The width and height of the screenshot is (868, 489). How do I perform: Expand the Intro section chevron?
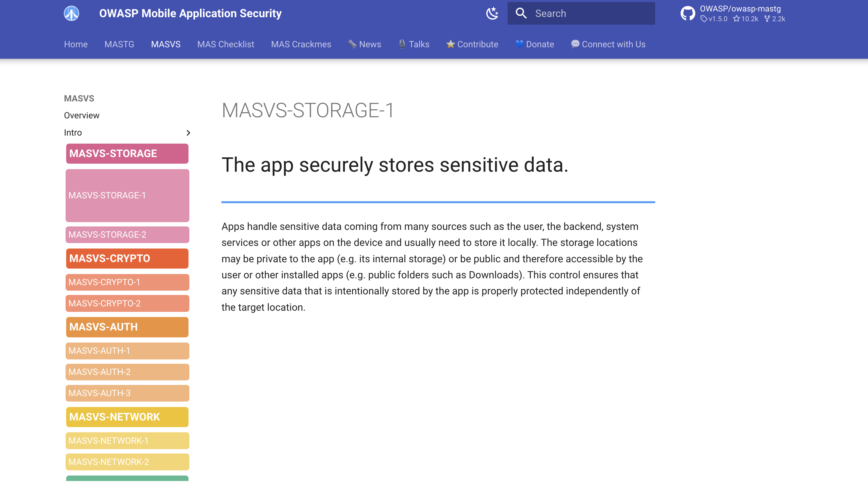click(188, 132)
